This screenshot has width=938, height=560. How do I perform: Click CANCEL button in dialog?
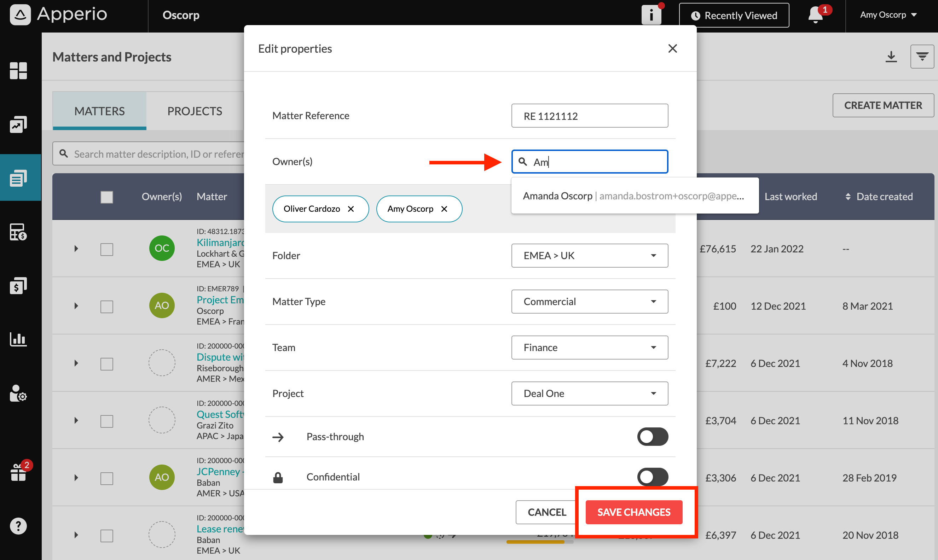click(x=546, y=512)
